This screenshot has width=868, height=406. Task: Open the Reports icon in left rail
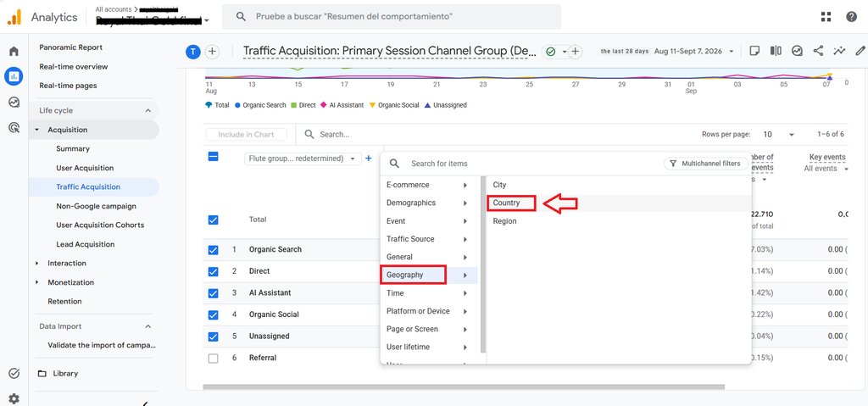click(14, 76)
